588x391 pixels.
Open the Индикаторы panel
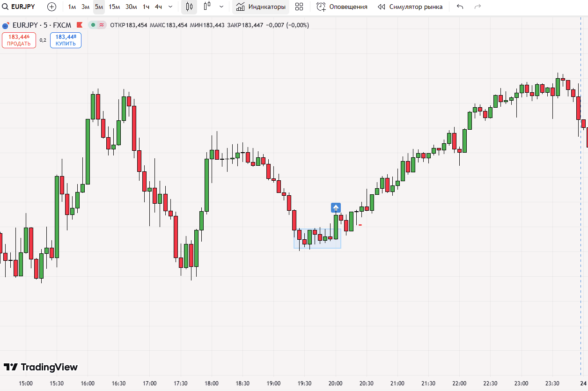point(261,7)
